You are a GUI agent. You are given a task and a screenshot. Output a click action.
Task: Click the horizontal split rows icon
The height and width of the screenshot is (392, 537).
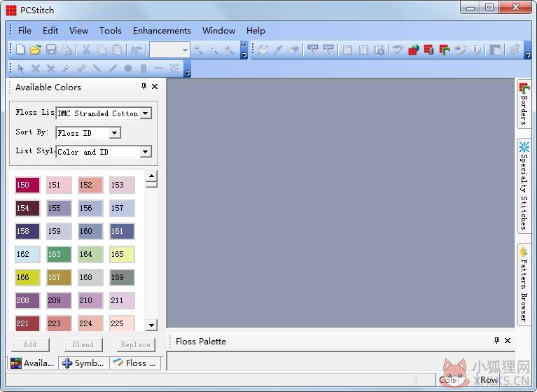point(347,50)
